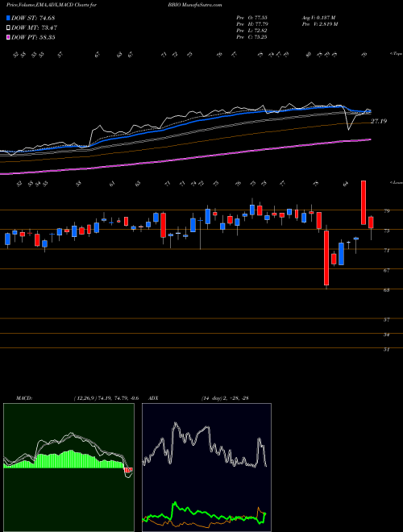
Task: Click the 54 price axis label
Action: tap(386, 335)
